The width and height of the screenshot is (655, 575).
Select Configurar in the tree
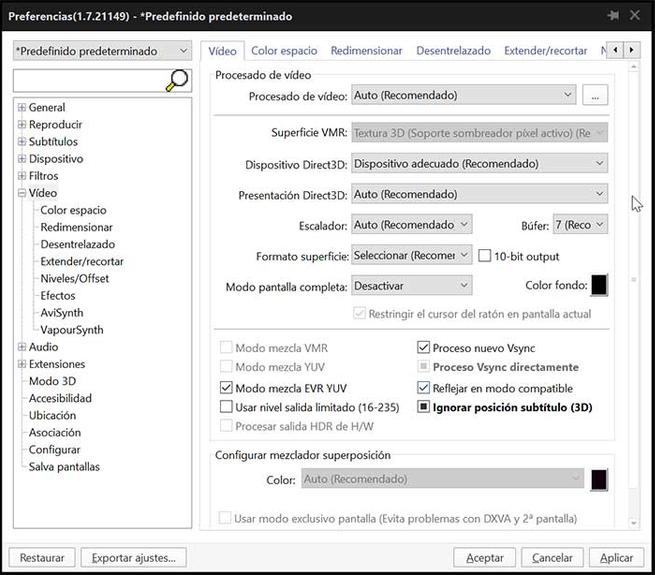click(x=54, y=450)
